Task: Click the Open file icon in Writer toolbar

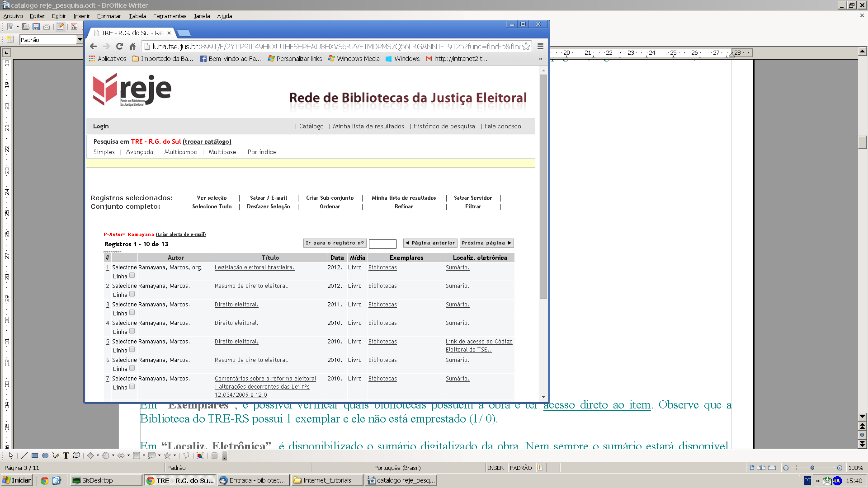Action: click(26, 27)
